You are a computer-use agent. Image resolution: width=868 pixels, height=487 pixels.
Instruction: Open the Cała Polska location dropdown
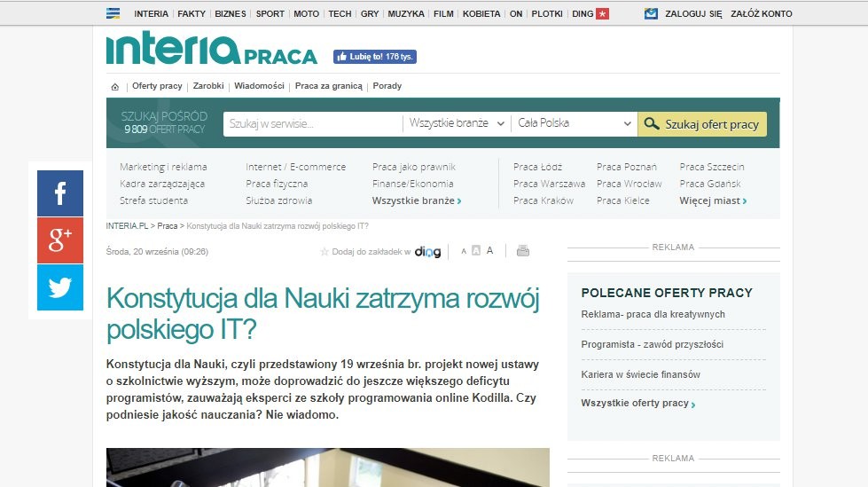pos(575,123)
